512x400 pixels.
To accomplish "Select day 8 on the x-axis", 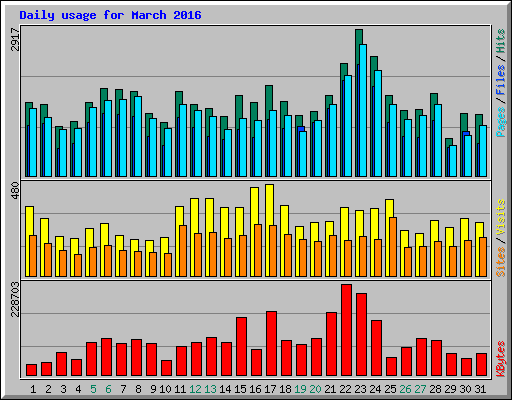I will (x=138, y=389).
